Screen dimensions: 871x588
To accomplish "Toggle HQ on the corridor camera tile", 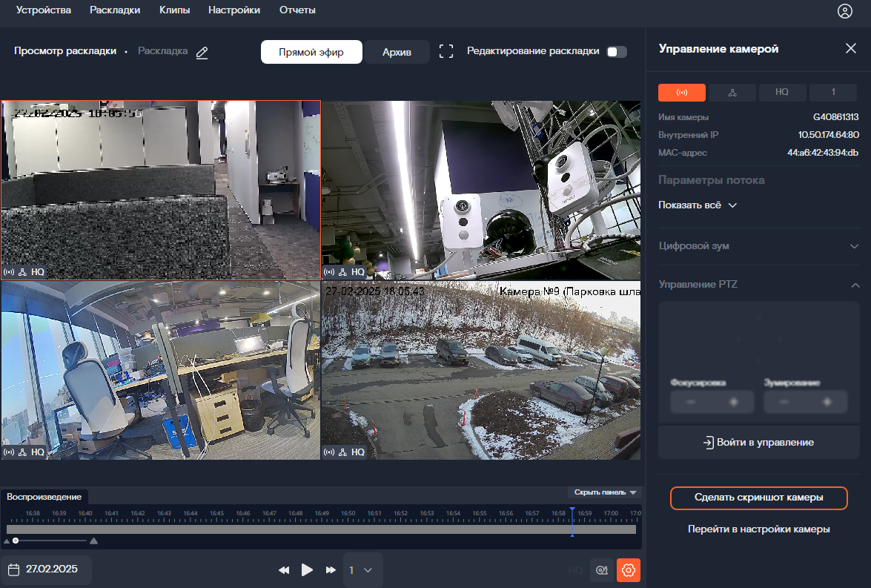I will pos(38,272).
